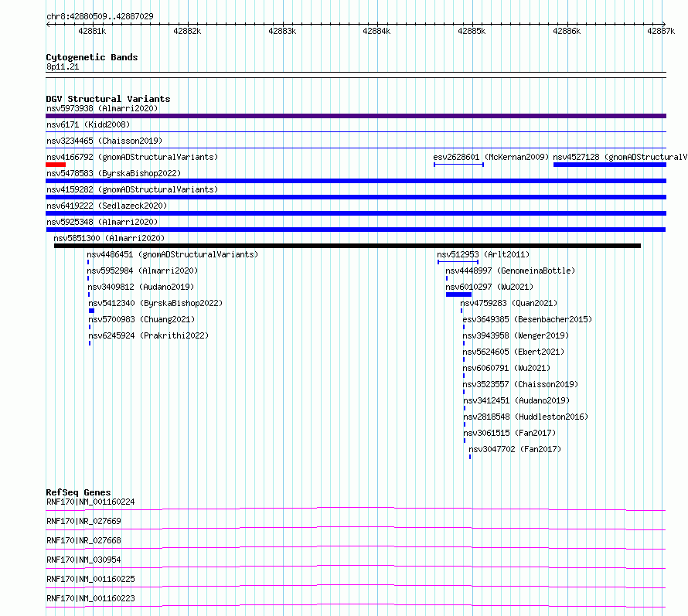Click RNF170|NM_030954 transcript label

pyautogui.click(x=83, y=560)
